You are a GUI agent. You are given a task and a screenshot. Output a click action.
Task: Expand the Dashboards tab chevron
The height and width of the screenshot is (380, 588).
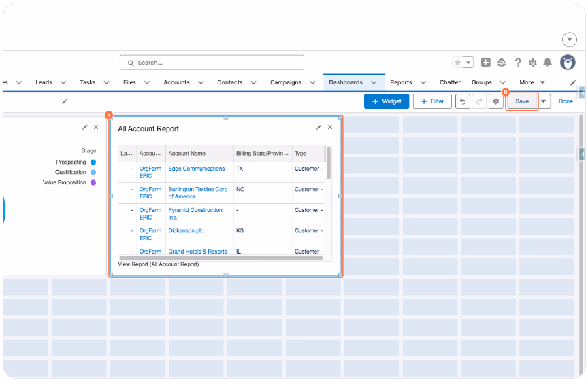point(374,82)
